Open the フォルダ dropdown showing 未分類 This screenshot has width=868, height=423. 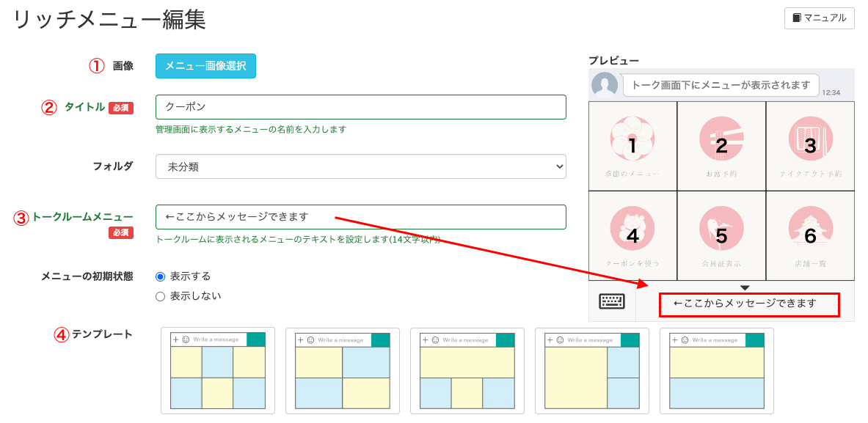[x=360, y=166]
